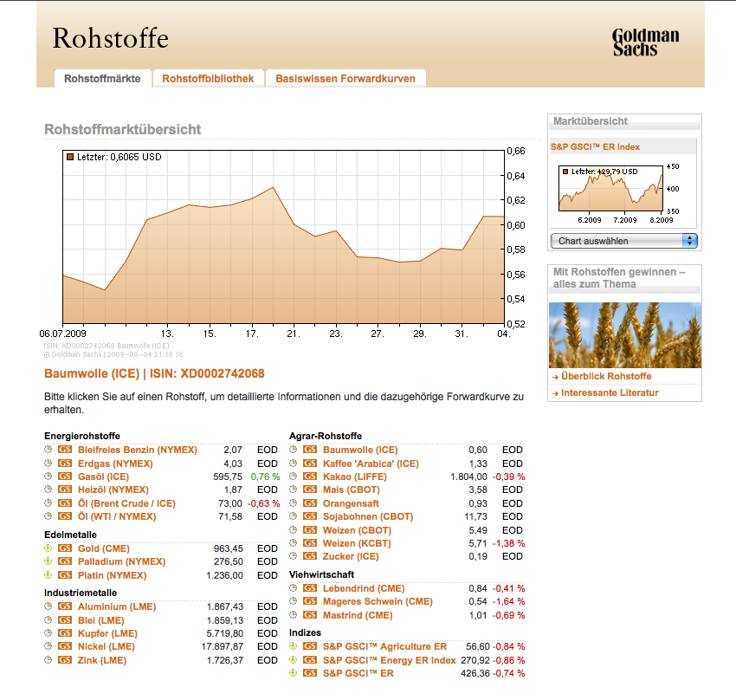The width and height of the screenshot is (736, 700).
Task: Click the large Baumwolle price chart
Action: (283, 237)
